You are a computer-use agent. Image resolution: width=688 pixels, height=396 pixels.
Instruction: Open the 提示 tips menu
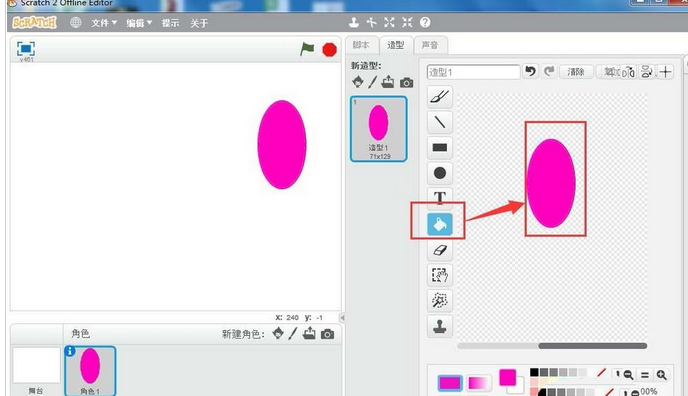point(170,23)
